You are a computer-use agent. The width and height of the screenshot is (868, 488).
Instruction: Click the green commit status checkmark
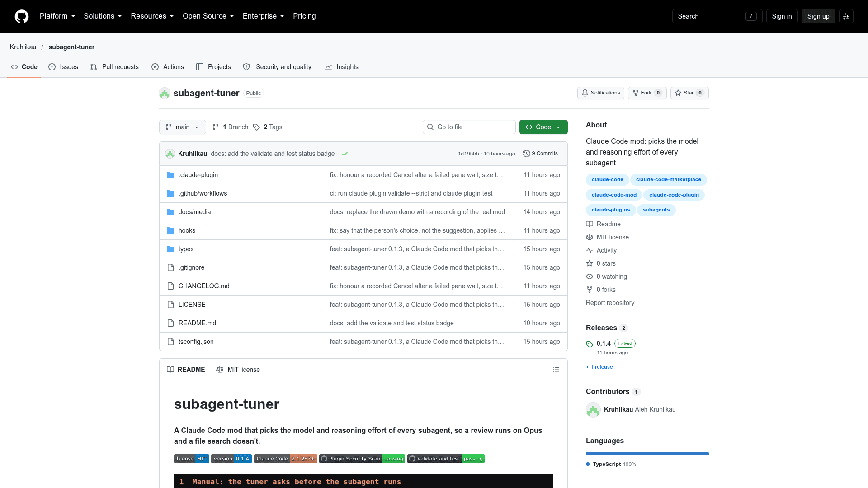click(345, 154)
